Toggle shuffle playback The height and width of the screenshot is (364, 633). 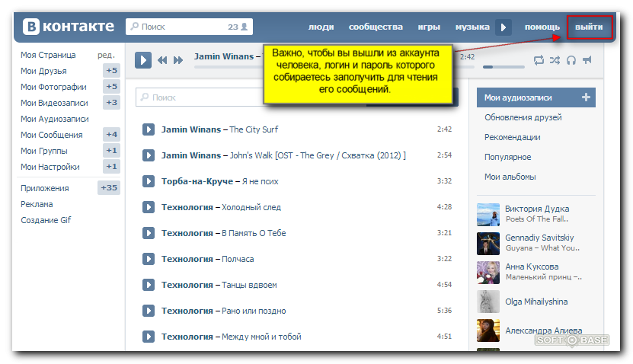pyautogui.click(x=555, y=60)
